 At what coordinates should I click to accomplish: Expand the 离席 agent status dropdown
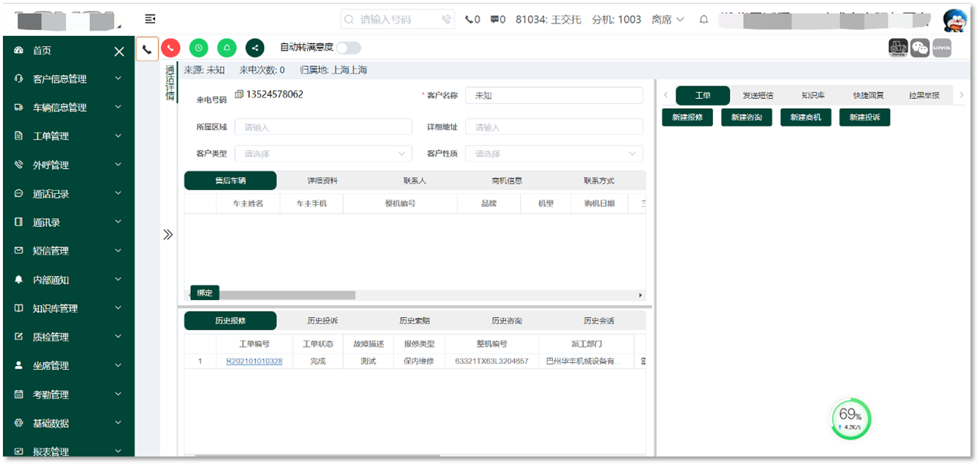pyautogui.click(x=668, y=20)
